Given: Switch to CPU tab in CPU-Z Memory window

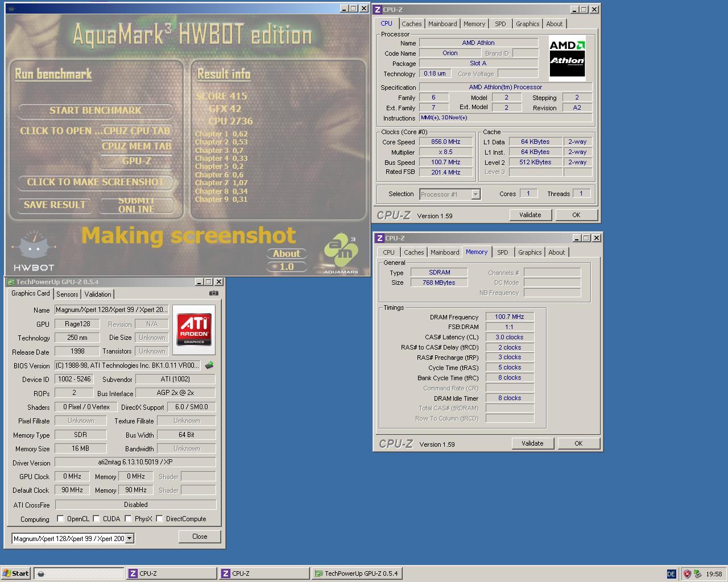Looking at the screenshot, I should pyautogui.click(x=389, y=252).
